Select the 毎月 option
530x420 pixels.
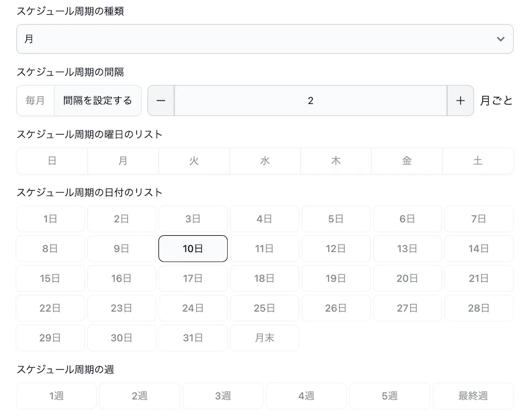pyautogui.click(x=35, y=101)
